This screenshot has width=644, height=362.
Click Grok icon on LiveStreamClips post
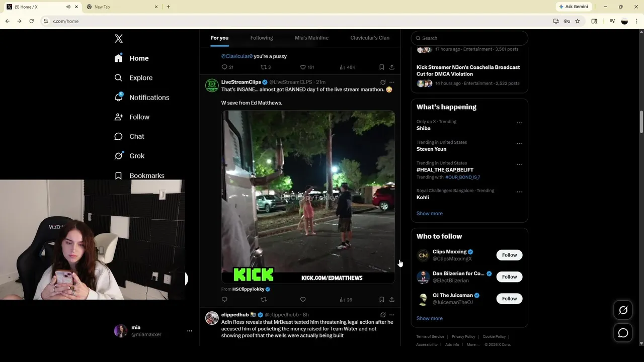[383, 82]
